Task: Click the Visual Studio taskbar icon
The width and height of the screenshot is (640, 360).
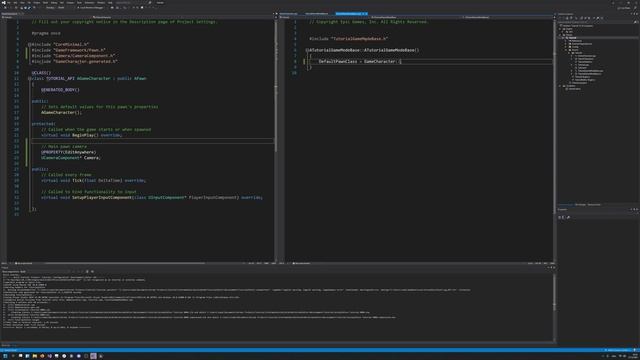Action: click(50, 356)
